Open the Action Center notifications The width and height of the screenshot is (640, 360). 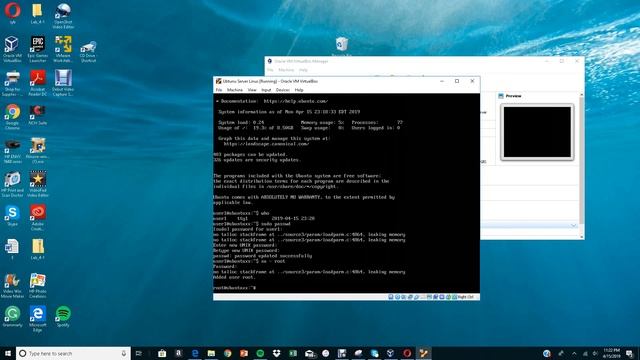tap(630, 353)
